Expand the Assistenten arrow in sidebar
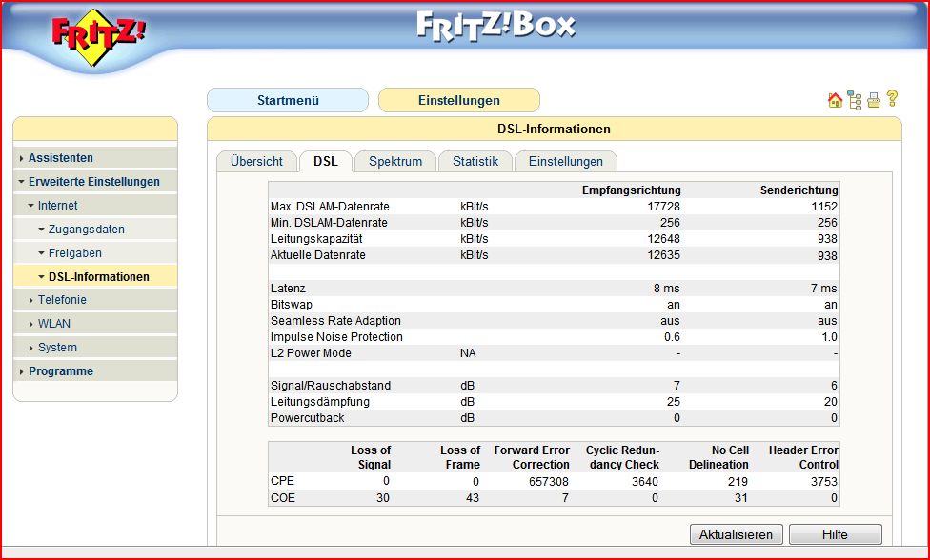930x560 pixels. tap(21, 158)
